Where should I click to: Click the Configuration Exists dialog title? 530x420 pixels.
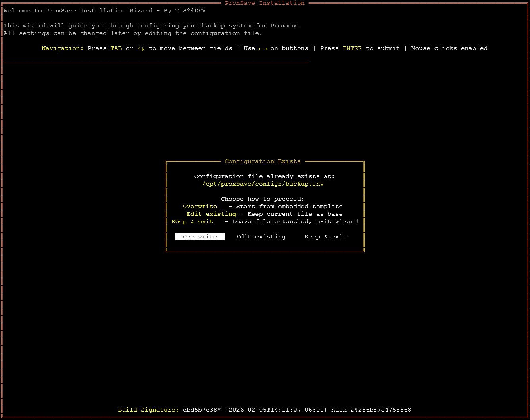(x=262, y=161)
